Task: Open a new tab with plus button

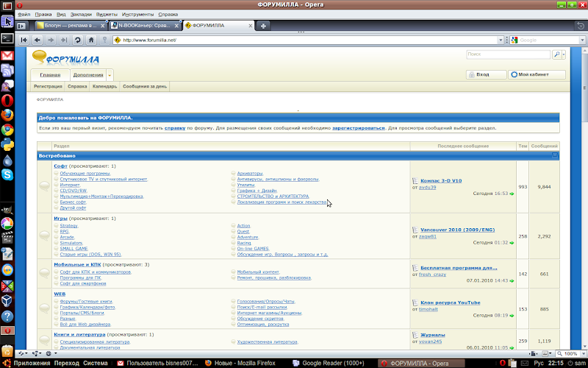Action: coord(263,26)
